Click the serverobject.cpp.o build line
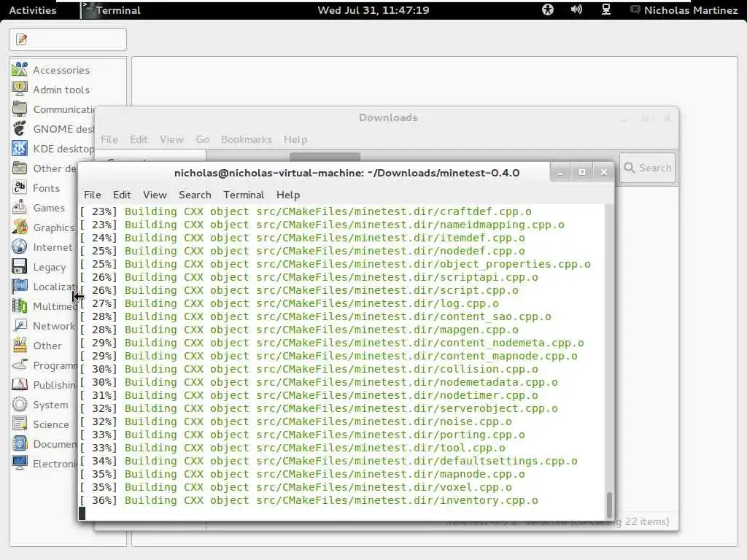This screenshot has width=747, height=560. 319,408
